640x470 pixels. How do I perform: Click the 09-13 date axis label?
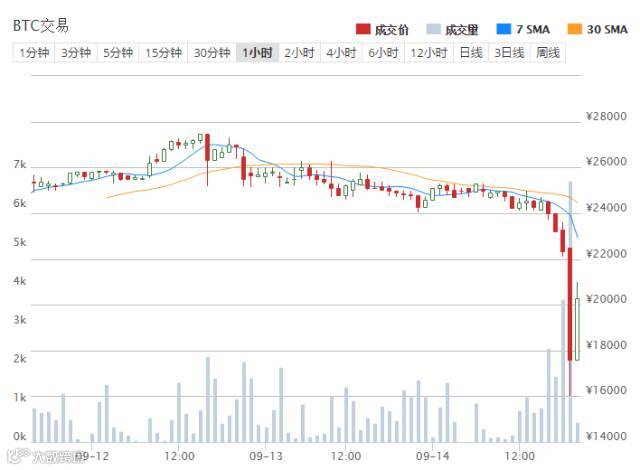(266, 456)
